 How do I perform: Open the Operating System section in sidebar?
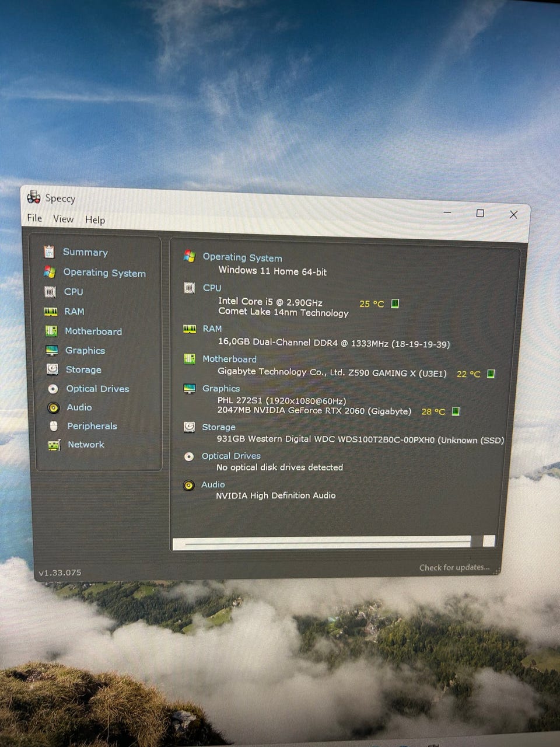104,273
